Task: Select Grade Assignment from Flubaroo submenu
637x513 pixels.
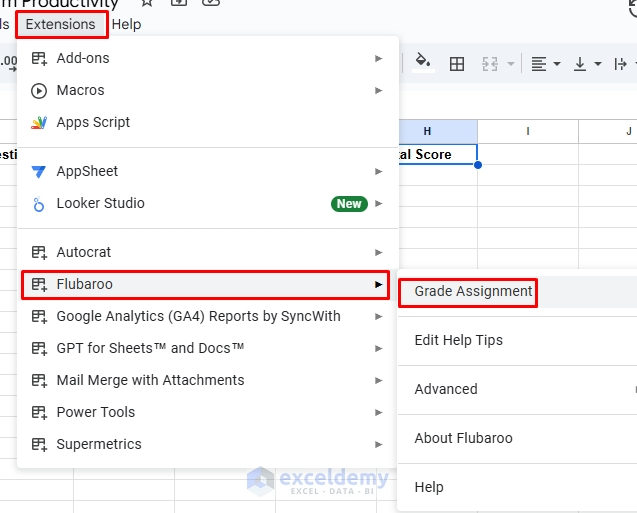Action: 473,291
